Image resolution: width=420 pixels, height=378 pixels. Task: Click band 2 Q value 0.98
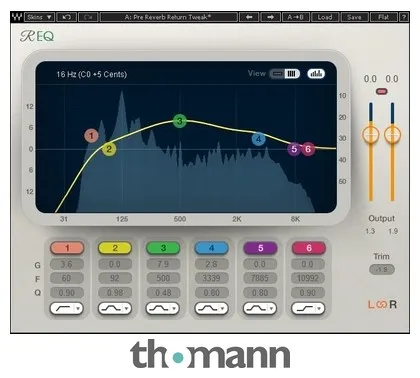pyautogui.click(x=115, y=293)
